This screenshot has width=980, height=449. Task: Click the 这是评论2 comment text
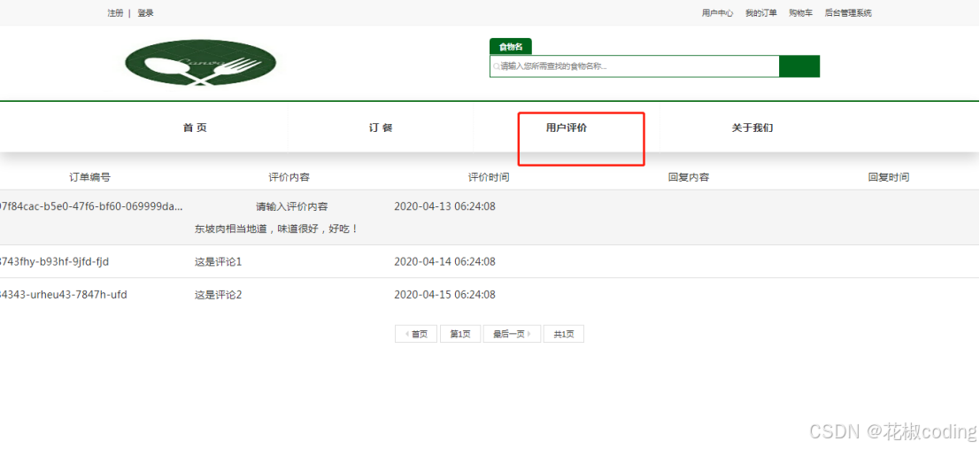(218, 295)
